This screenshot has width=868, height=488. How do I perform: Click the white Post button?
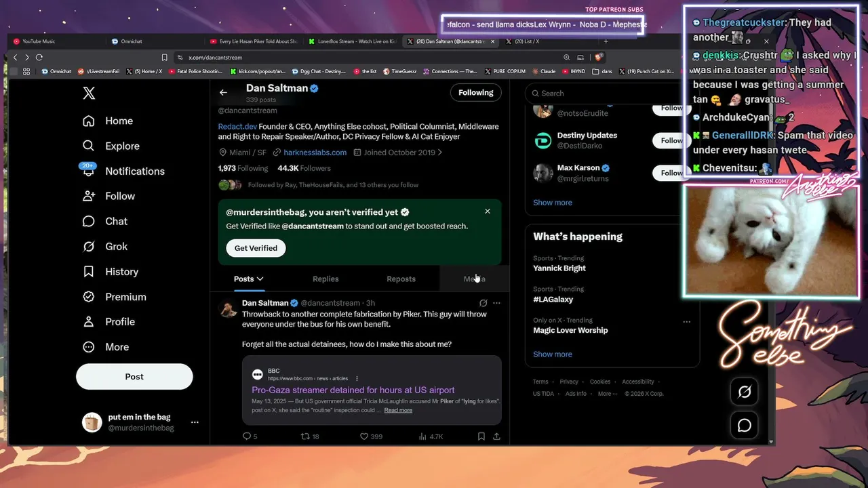tap(134, 376)
